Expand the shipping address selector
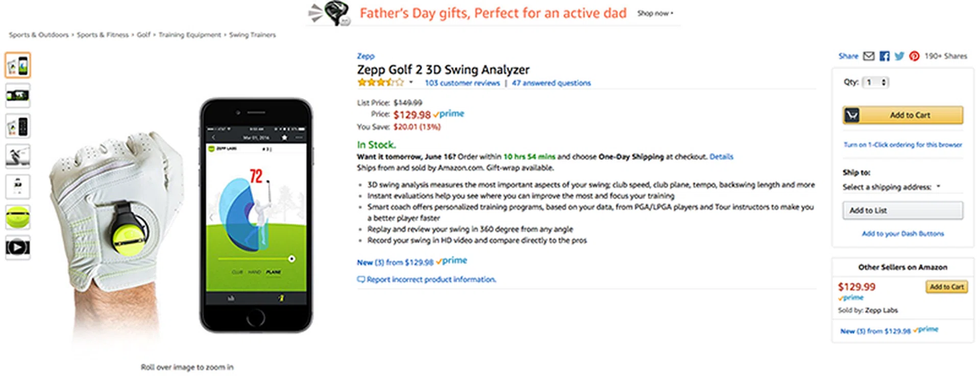The height and width of the screenshot is (376, 980). [x=891, y=187]
